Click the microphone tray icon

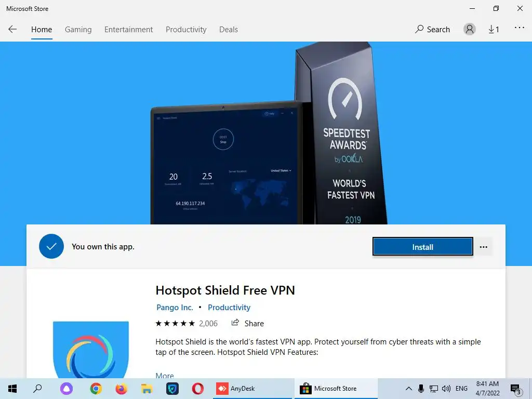click(x=421, y=389)
